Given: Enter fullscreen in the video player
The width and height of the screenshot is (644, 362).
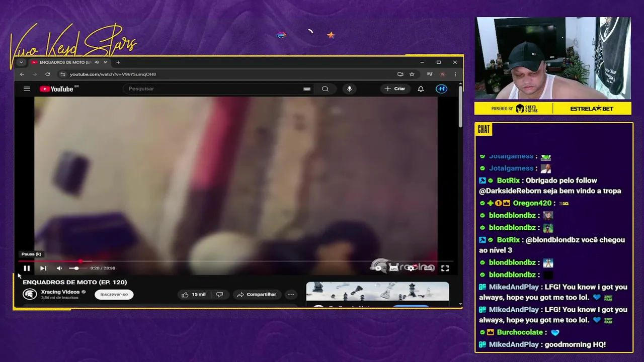Looking at the screenshot, I should coord(445,268).
